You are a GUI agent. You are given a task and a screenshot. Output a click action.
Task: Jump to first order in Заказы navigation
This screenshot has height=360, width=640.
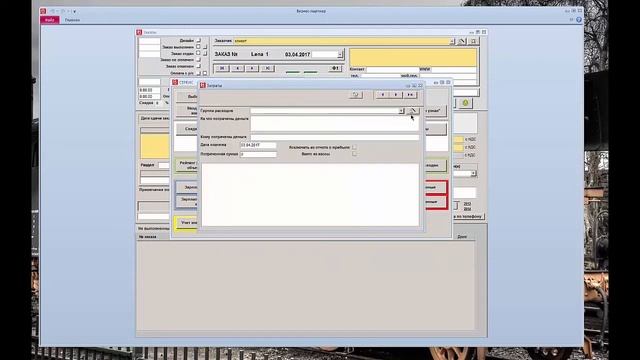tap(222, 68)
